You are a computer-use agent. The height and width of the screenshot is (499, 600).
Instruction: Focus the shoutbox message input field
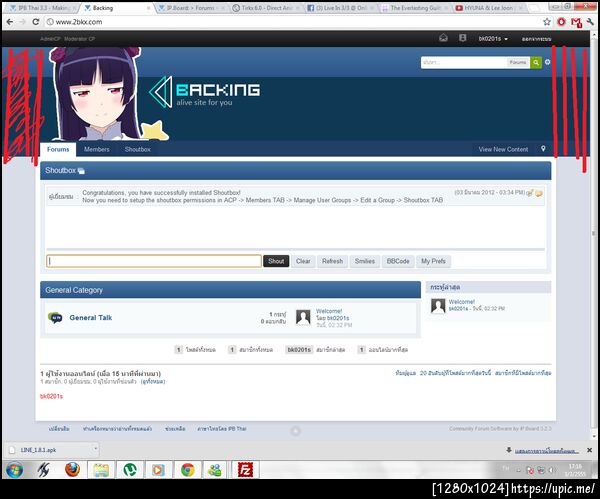[154, 261]
